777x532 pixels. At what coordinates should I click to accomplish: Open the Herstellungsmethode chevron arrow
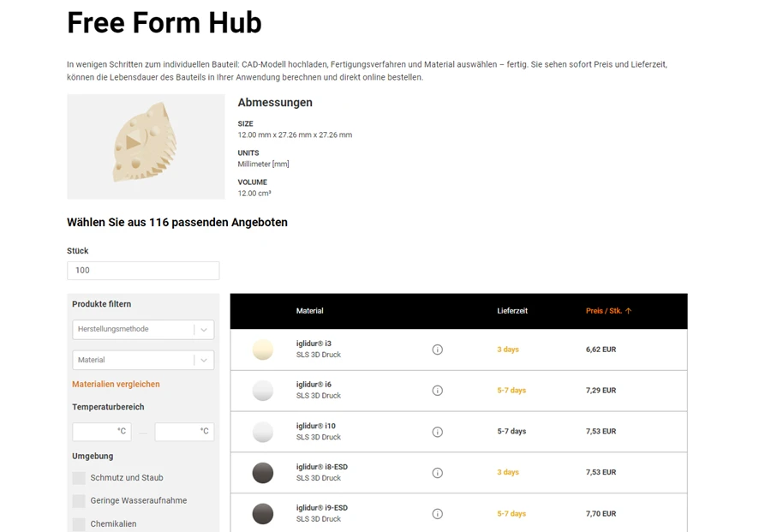[x=204, y=329]
